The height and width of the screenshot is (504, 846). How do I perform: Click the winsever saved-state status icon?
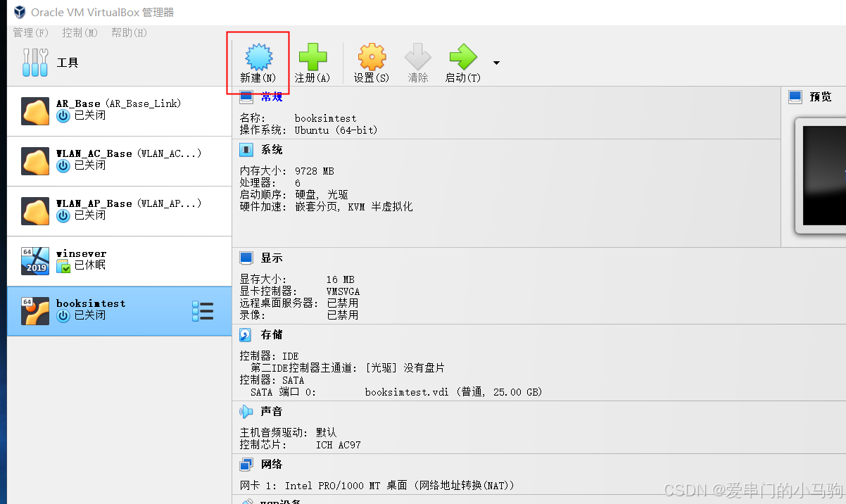(63, 266)
